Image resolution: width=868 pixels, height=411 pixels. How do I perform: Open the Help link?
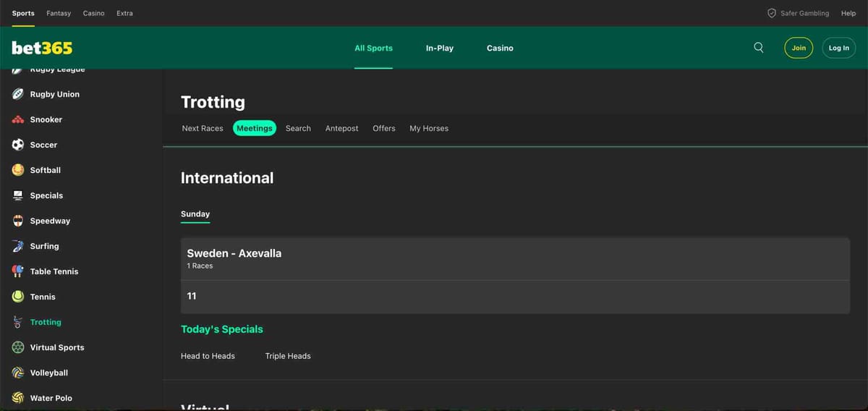[848, 13]
